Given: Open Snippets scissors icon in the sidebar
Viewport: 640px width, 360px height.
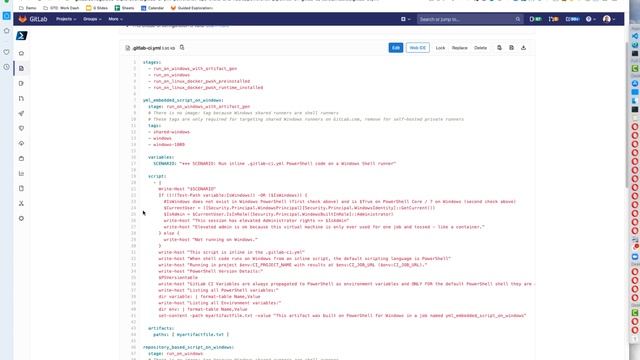Looking at the screenshot, I should click(x=21, y=203).
